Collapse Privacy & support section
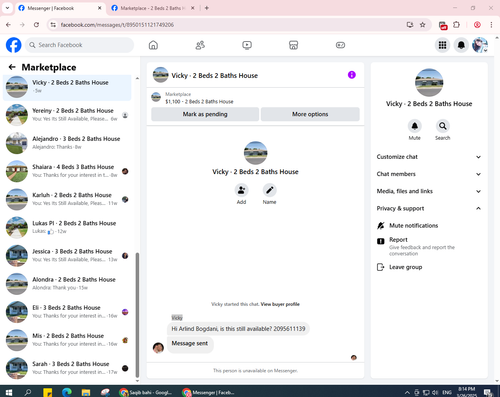Image resolution: width=500 pixels, height=397 pixels. point(429,208)
